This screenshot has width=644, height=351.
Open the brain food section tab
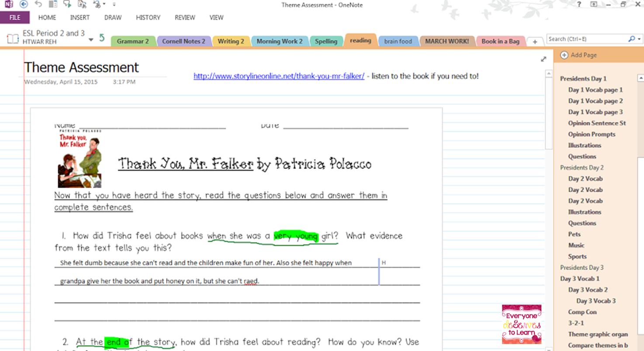click(x=398, y=41)
